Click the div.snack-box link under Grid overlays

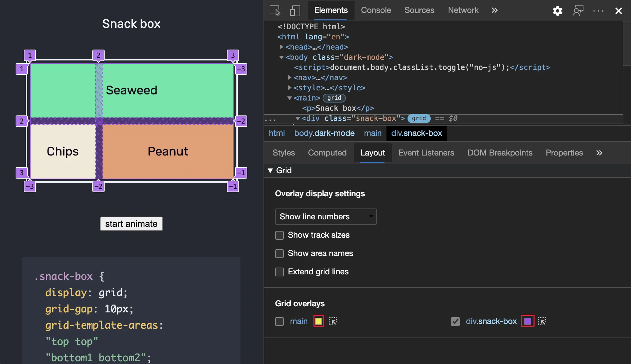(491, 321)
